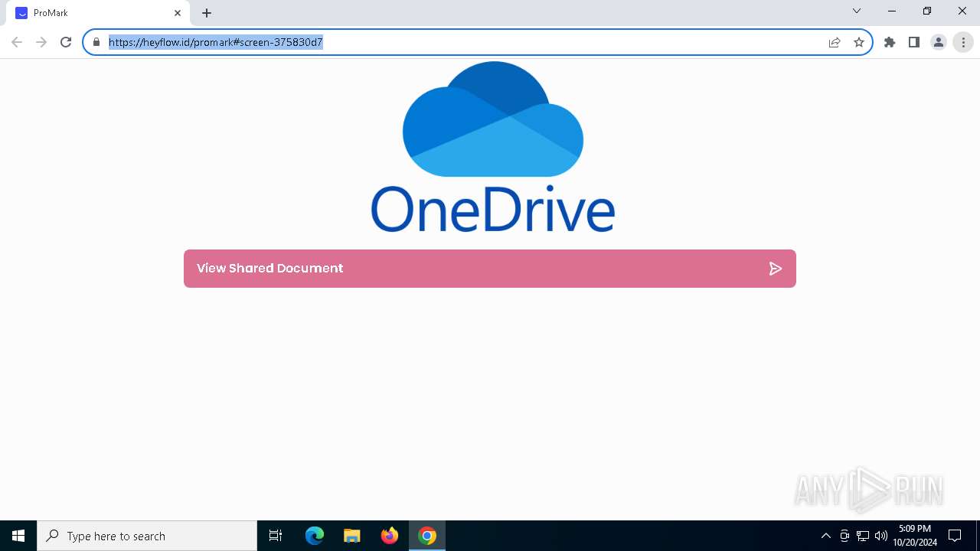This screenshot has width=980, height=551.
Task: Select the ProMark browser tab
Action: click(98, 13)
